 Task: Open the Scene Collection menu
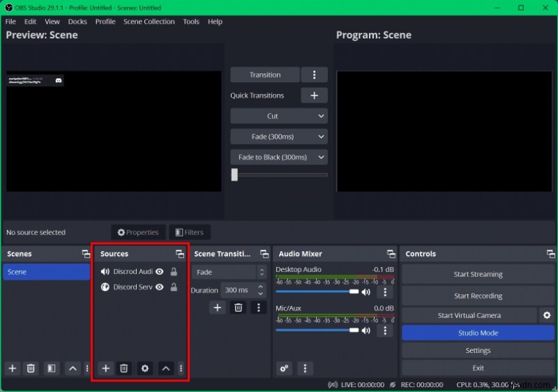(149, 22)
